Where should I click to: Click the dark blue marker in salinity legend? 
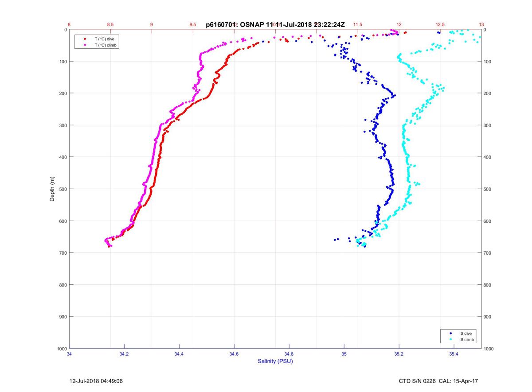click(x=451, y=333)
